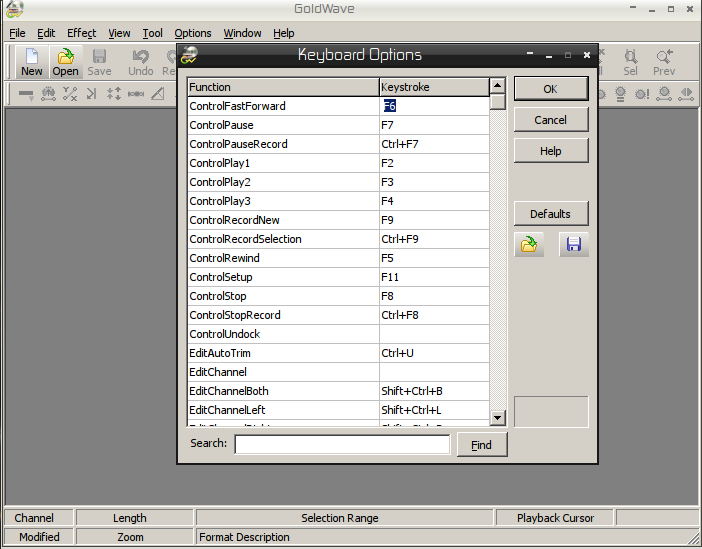Click the yellow folder load-keys icon in dialog

[529, 244]
